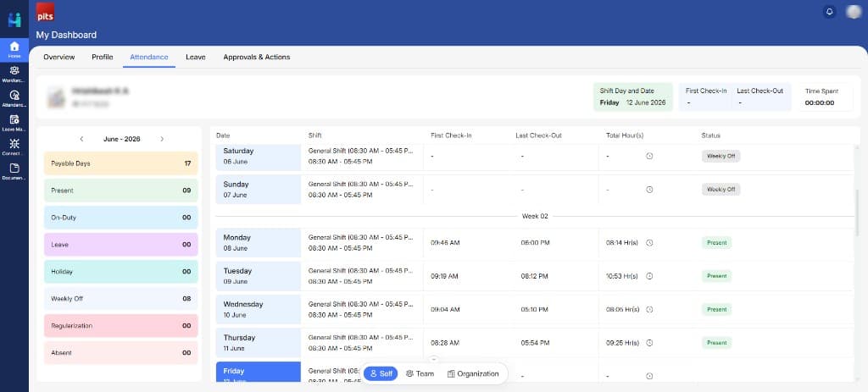Select the Monday 08 June date cell
This screenshot has width=868, height=392.
tap(259, 243)
